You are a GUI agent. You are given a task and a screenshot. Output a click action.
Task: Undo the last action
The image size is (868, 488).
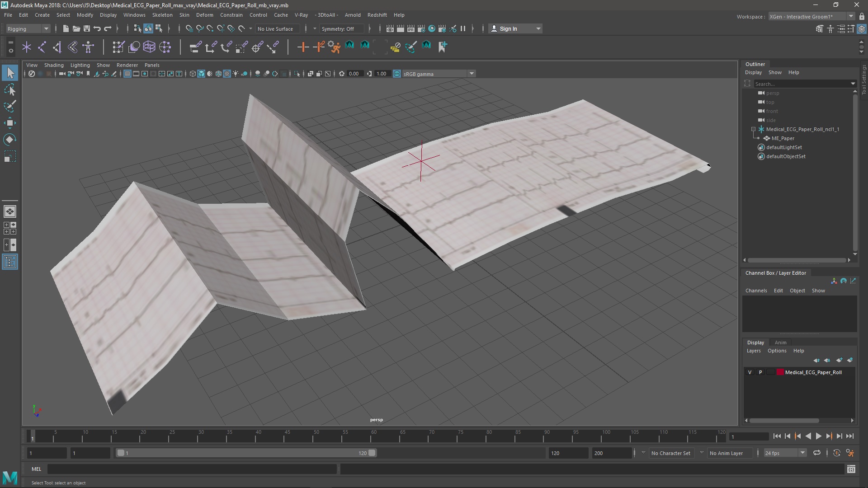click(97, 28)
